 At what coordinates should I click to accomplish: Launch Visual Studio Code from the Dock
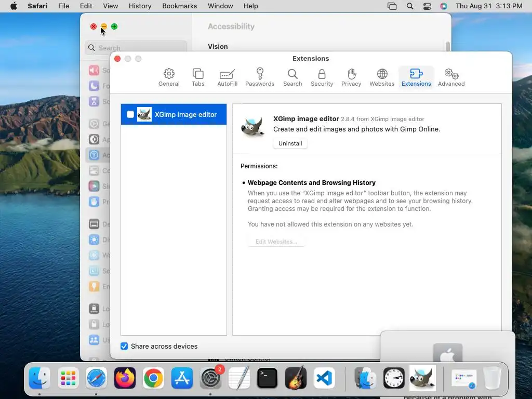pyautogui.click(x=324, y=378)
